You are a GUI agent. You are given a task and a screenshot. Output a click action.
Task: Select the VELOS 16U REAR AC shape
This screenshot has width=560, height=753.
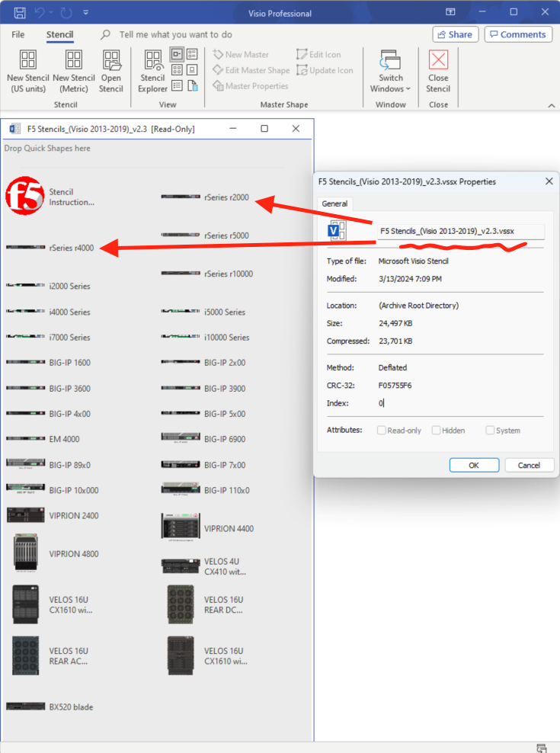click(50, 655)
